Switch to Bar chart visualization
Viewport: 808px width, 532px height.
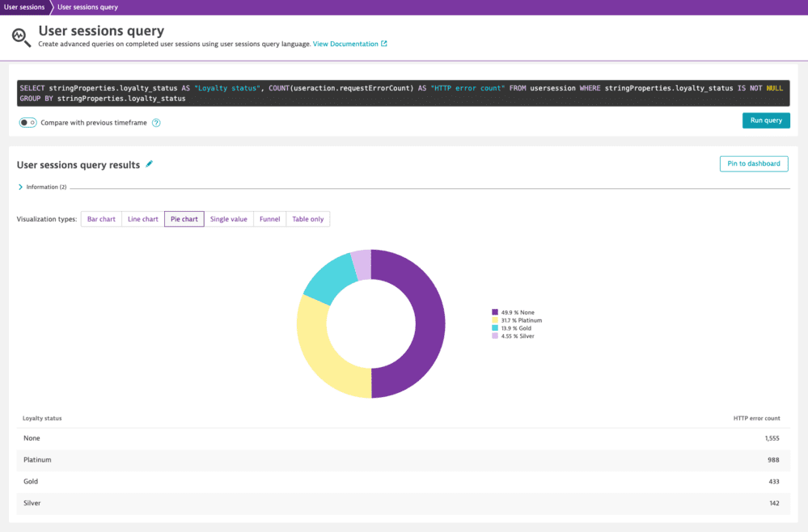coord(100,218)
